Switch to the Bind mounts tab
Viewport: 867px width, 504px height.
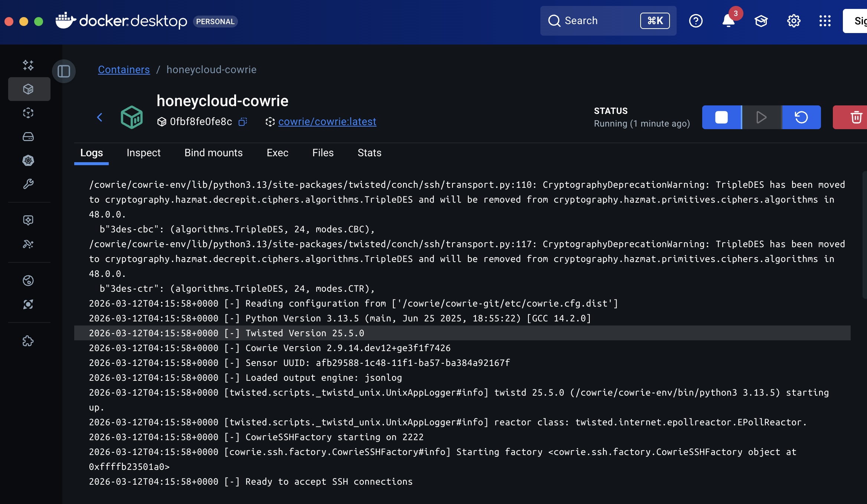click(x=213, y=153)
